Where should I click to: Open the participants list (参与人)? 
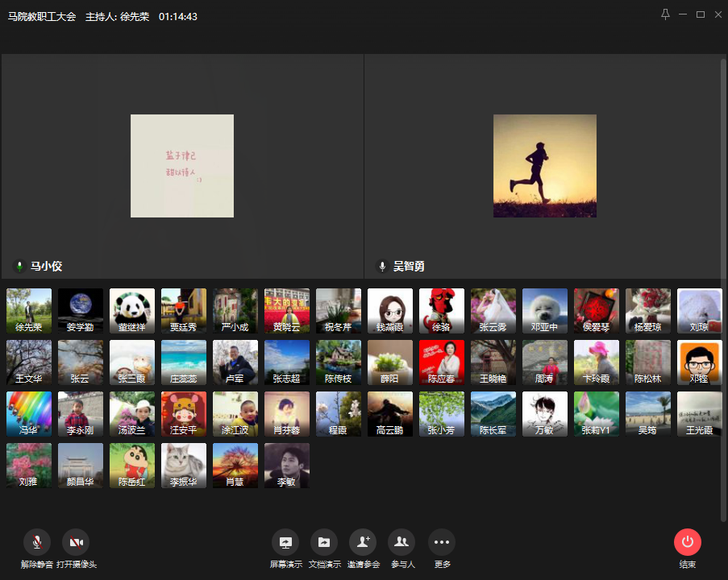[401, 541]
